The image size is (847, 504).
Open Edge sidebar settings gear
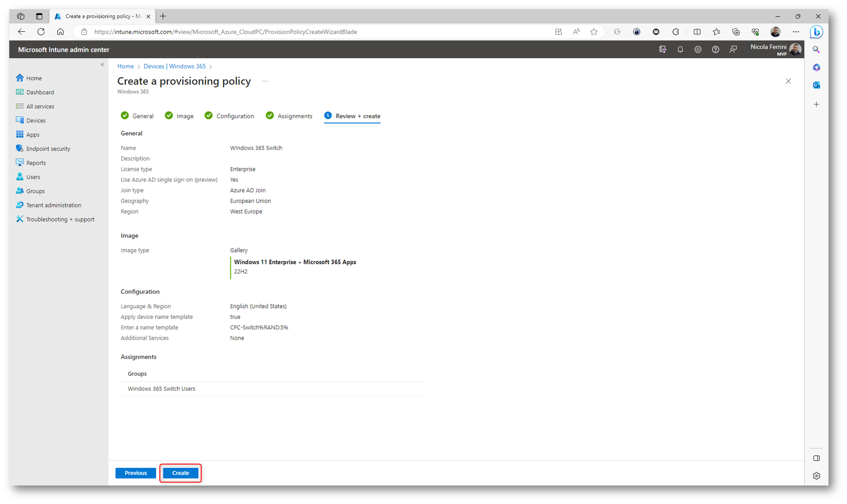tap(816, 476)
